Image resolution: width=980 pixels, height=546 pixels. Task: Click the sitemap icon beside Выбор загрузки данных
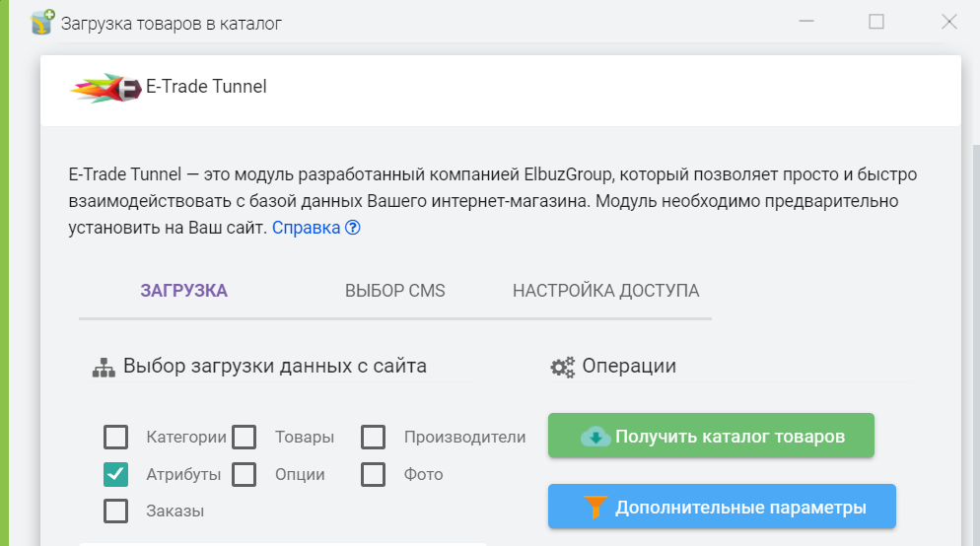105,368
